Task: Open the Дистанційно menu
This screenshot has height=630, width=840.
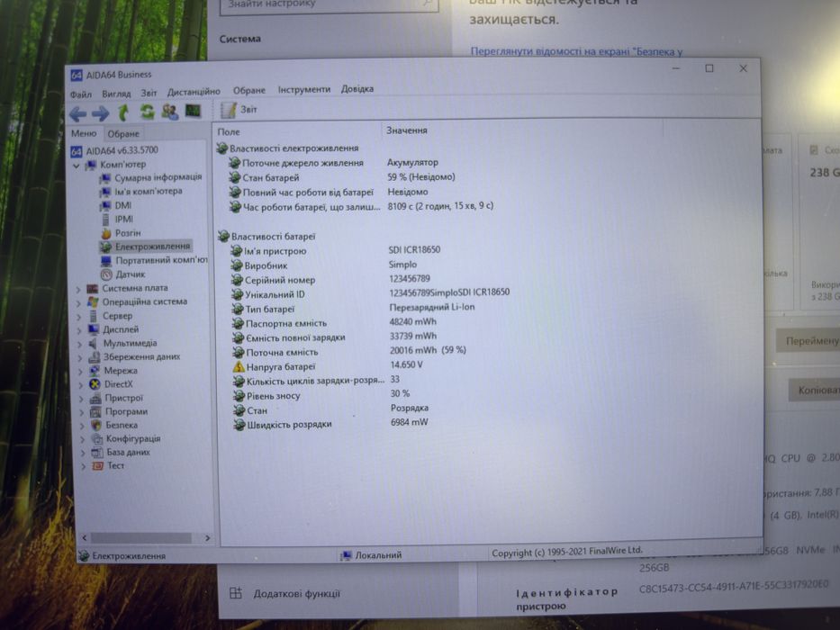Action: pyautogui.click(x=194, y=92)
